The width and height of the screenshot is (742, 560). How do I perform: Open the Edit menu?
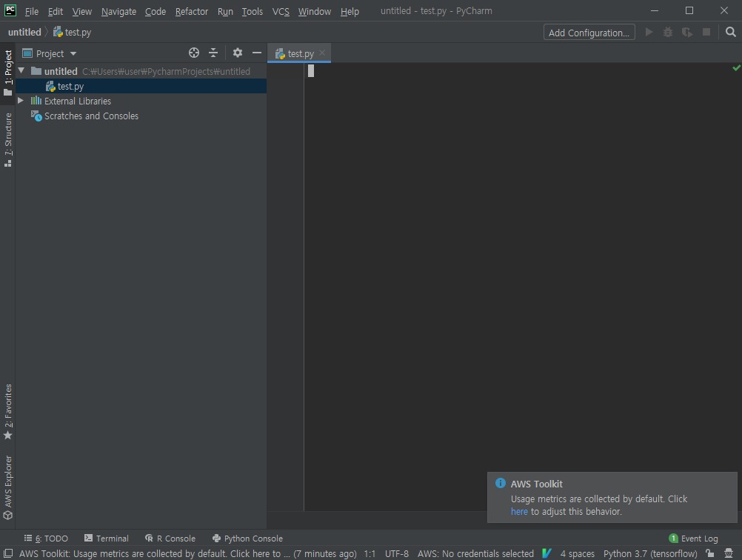(56, 11)
